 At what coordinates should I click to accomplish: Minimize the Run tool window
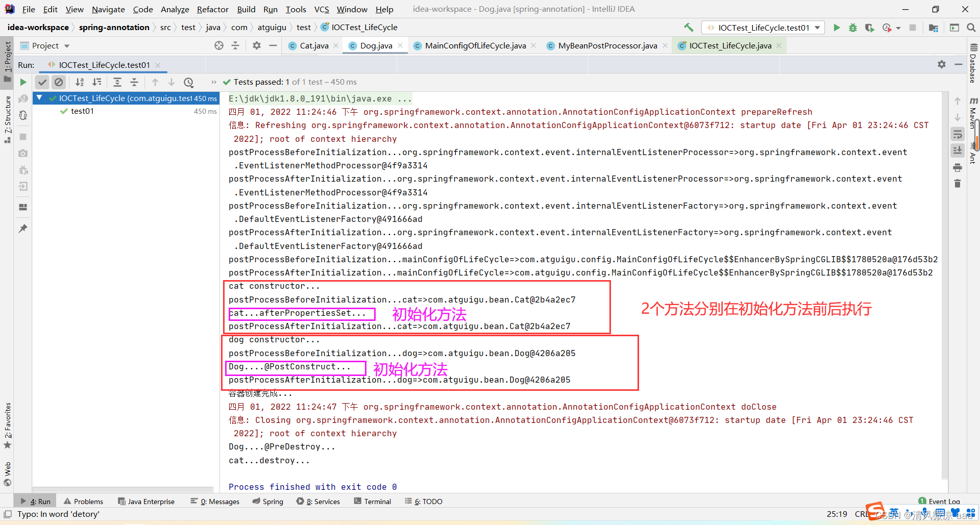(x=959, y=64)
